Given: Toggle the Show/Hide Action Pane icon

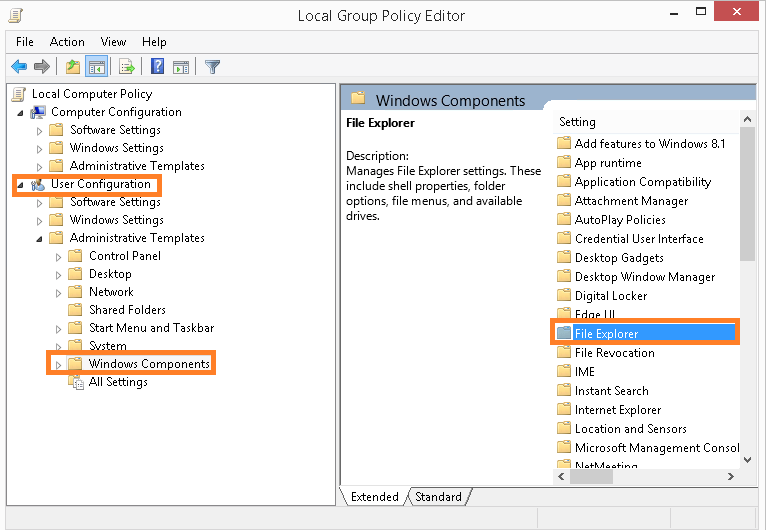Looking at the screenshot, I should point(181,67).
